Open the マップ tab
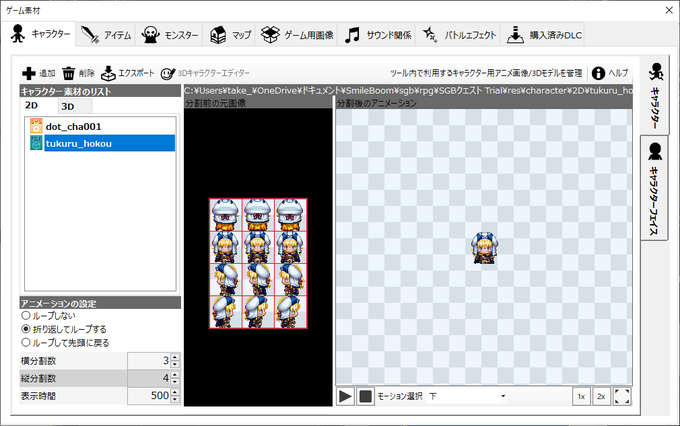Screen dimensions: 680x426 tap(230, 35)
